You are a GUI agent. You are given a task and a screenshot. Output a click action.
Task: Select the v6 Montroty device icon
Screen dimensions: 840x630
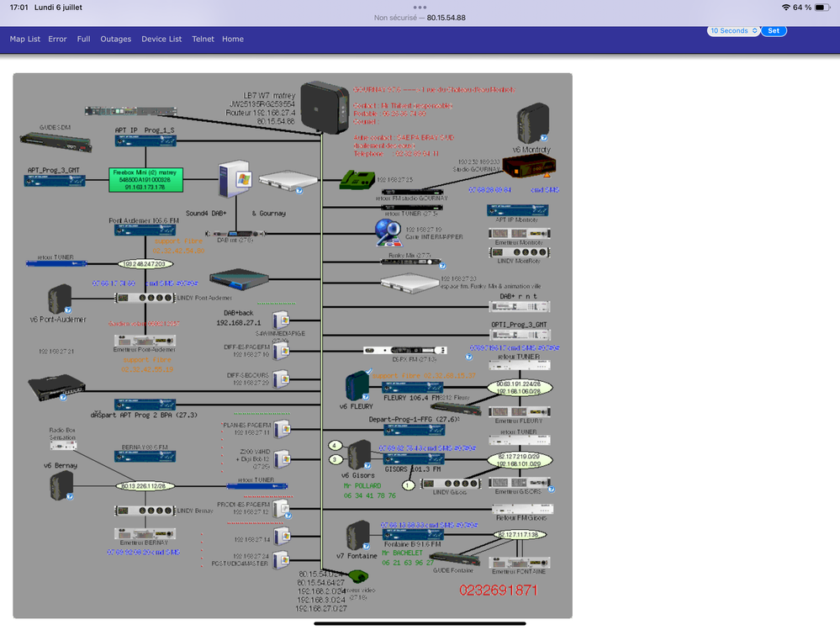pyautogui.click(x=533, y=123)
